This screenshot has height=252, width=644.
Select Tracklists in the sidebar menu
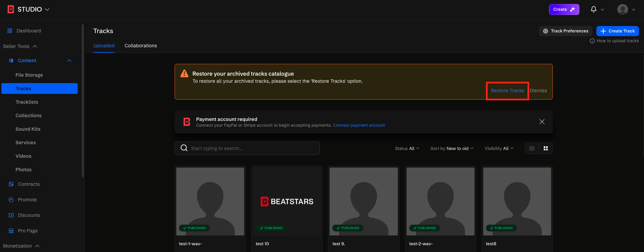[27, 102]
